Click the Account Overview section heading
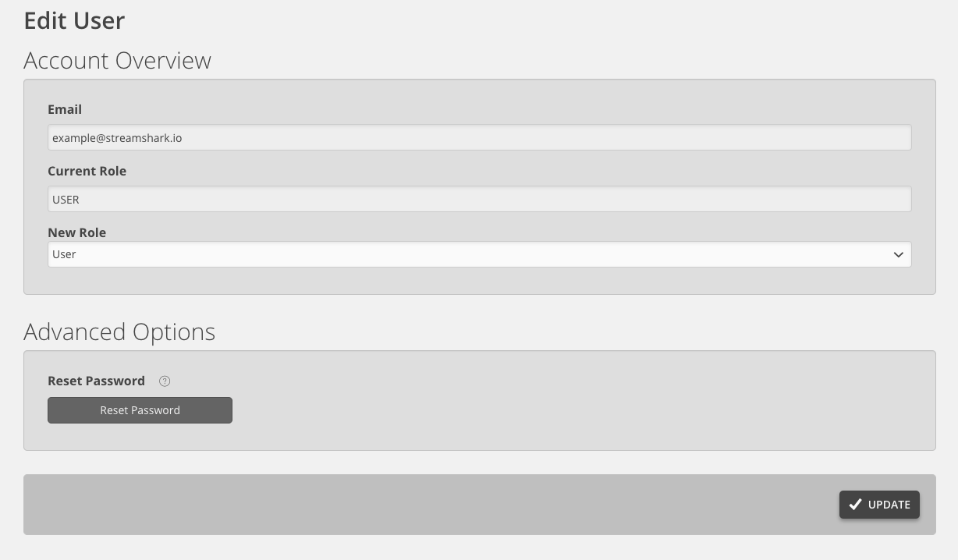 pyautogui.click(x=117, y=60)
